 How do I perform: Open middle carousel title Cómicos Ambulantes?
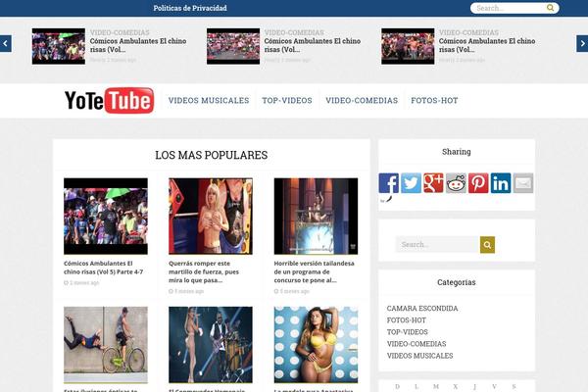point(313,45)
